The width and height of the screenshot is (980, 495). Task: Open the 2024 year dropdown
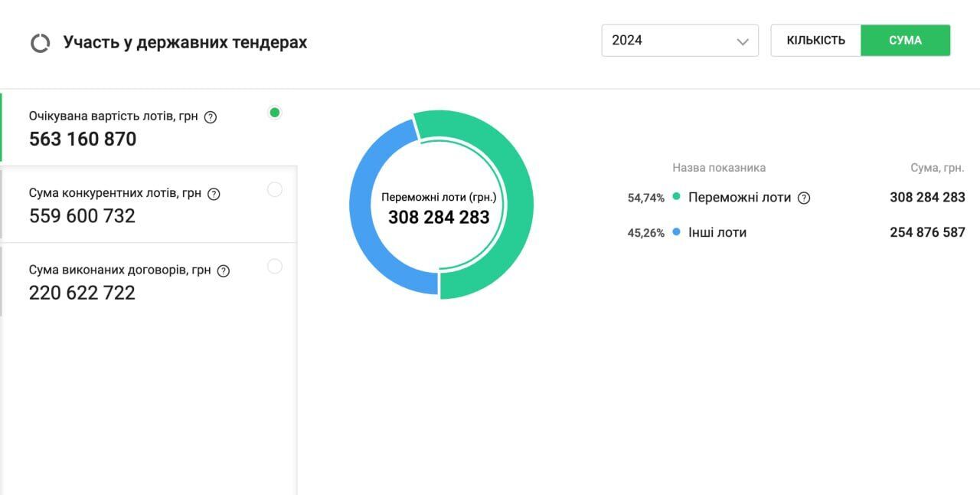[x=680, y=41]
